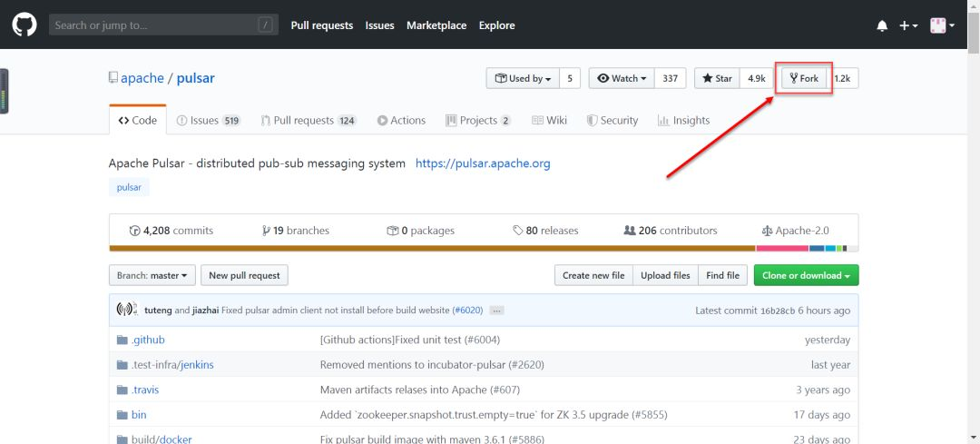The image size is (980, 444).
Task: Open commit message Fixed unit test (#6004)
Action: tap(410, 340)
